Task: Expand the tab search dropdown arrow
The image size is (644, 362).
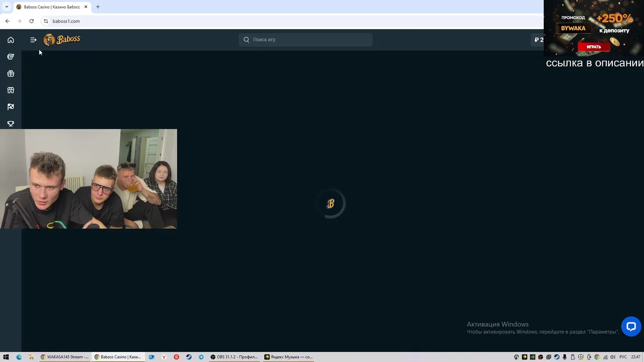Action: [7, 7]
